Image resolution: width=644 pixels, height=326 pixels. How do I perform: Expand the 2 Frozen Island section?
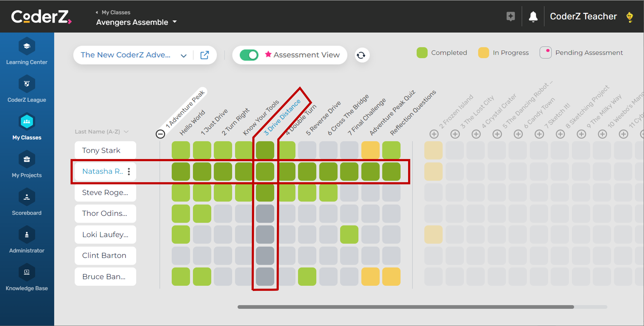pos(434,134)
